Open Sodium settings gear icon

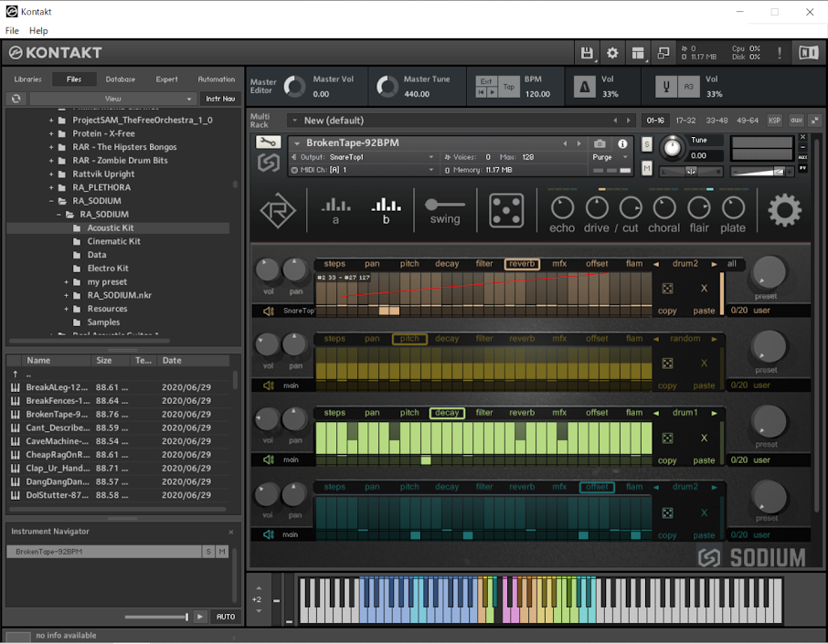784,210
